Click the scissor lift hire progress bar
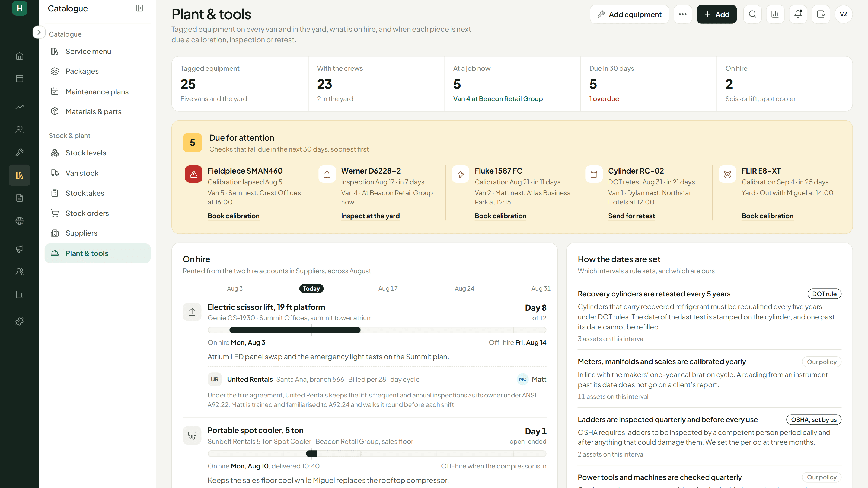The width and height of the screenshot is (868, 488). click(377, 330)
